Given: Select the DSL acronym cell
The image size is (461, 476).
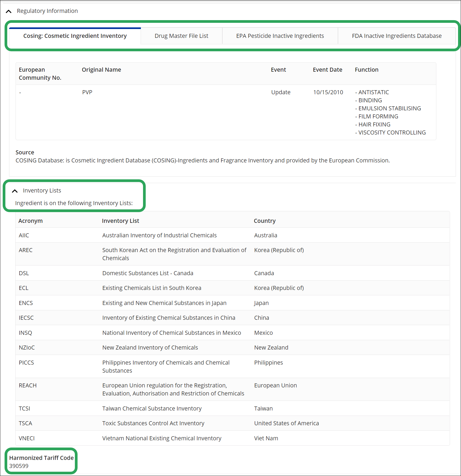Looking at the screenshot, I should [24, 273].
